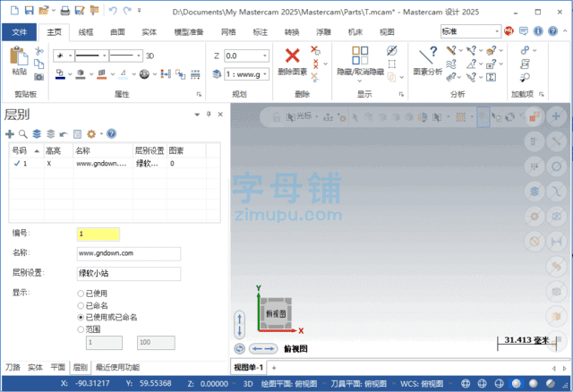This screenshot has height=392, width=573.
Task: Open the line style dropdown
Action: click(104, 55)
